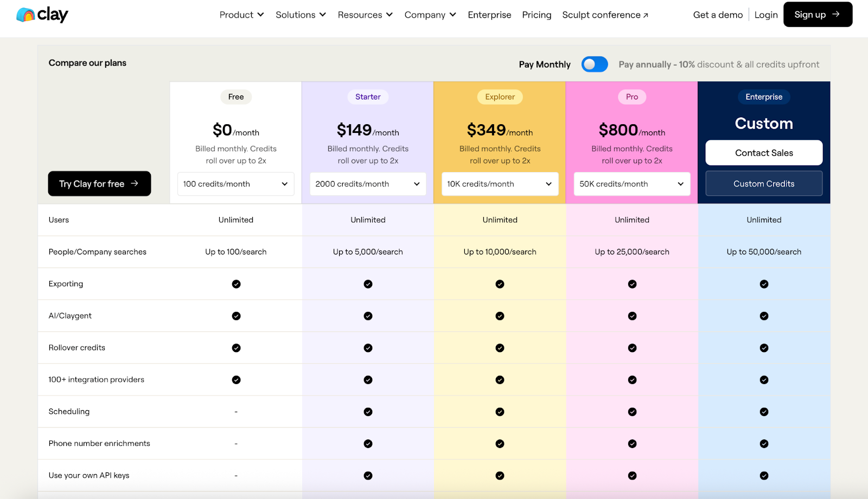The width and height of the screenshot is (868, 499).
Task: Click the 'Compare our plans' heading
Action: pyautogui.click(x=87, y=63)
